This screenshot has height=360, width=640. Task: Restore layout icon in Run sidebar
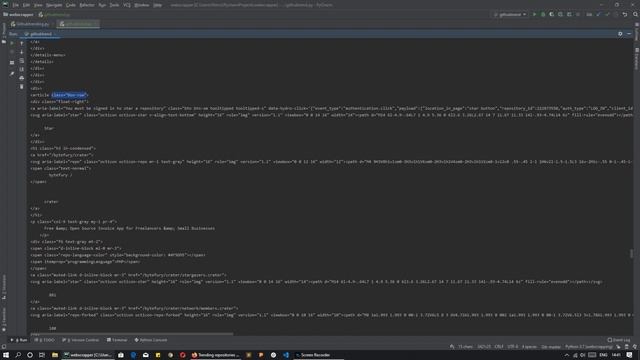tap(12, 62)
